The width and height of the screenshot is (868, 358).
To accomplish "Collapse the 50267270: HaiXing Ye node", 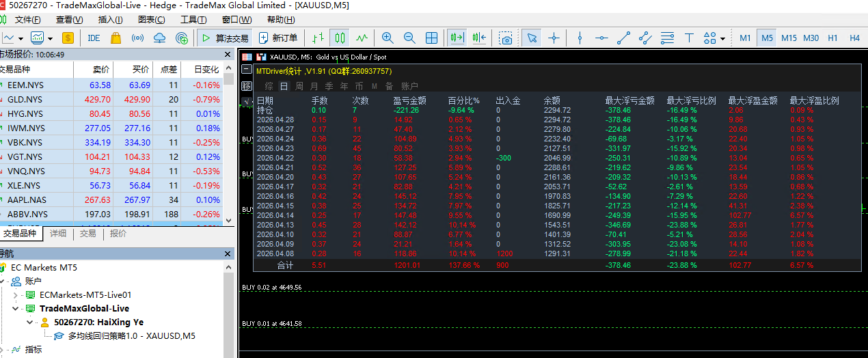I will [29, 322].
